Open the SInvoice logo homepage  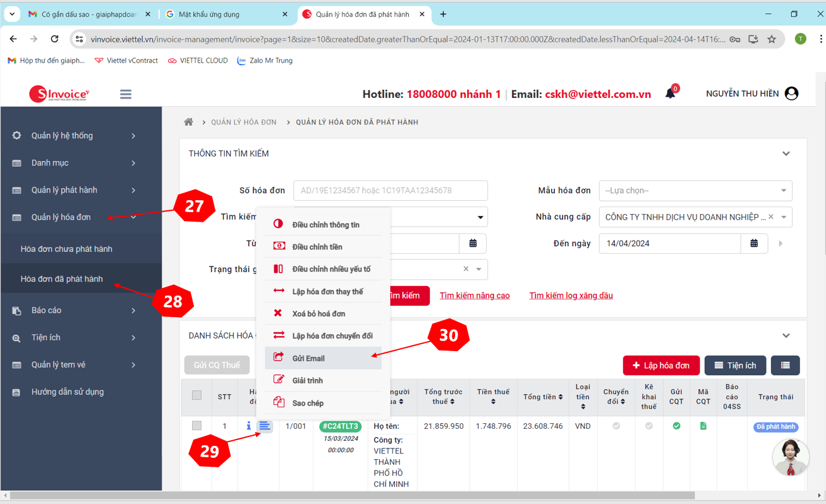(x=59, y=93)
